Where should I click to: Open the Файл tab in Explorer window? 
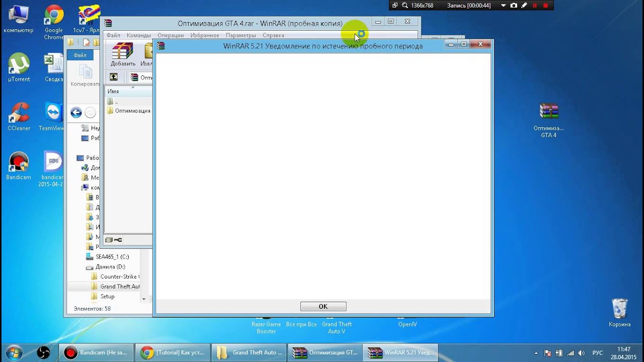tap(80, 55)
